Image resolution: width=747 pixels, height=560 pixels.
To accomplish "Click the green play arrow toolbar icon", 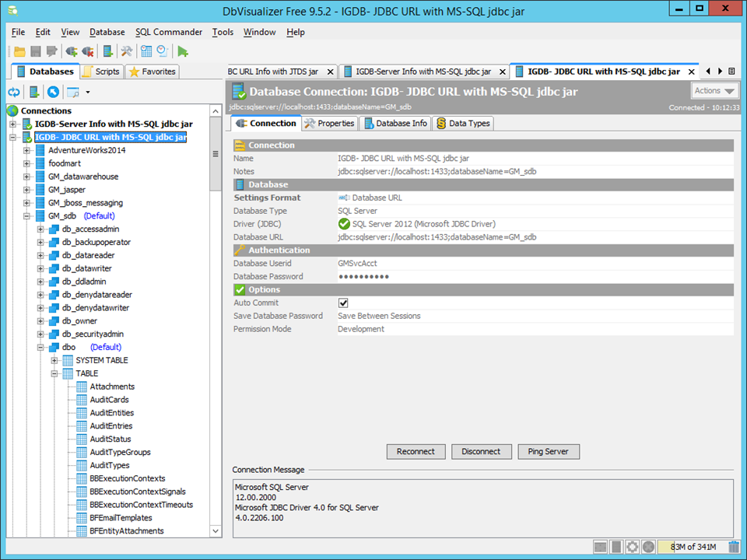I will [x=182, y=51].
